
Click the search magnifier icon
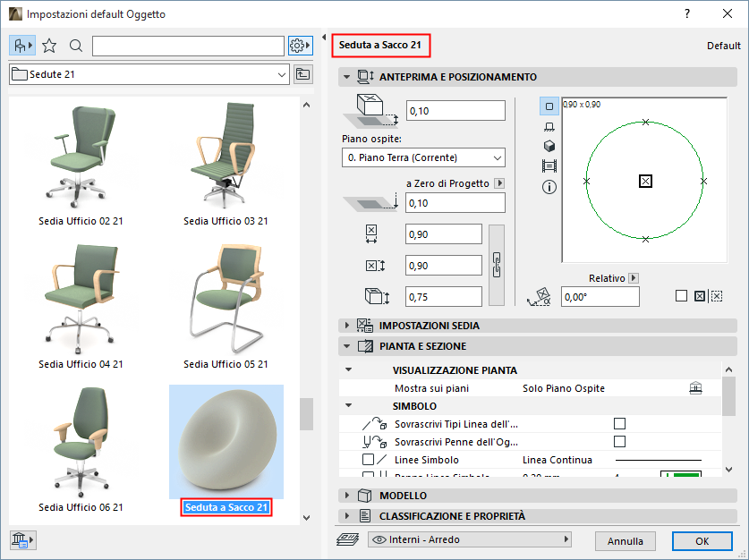75,46
